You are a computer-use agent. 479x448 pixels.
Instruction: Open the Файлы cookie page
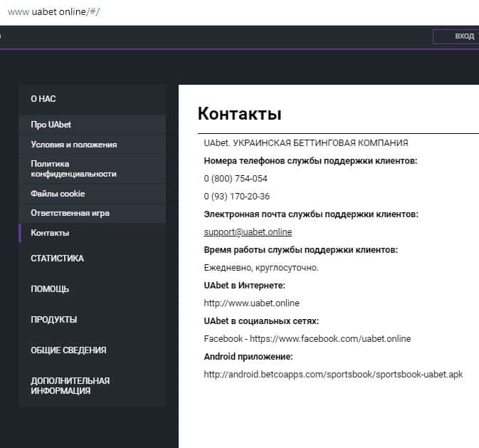tap(93, 194)
